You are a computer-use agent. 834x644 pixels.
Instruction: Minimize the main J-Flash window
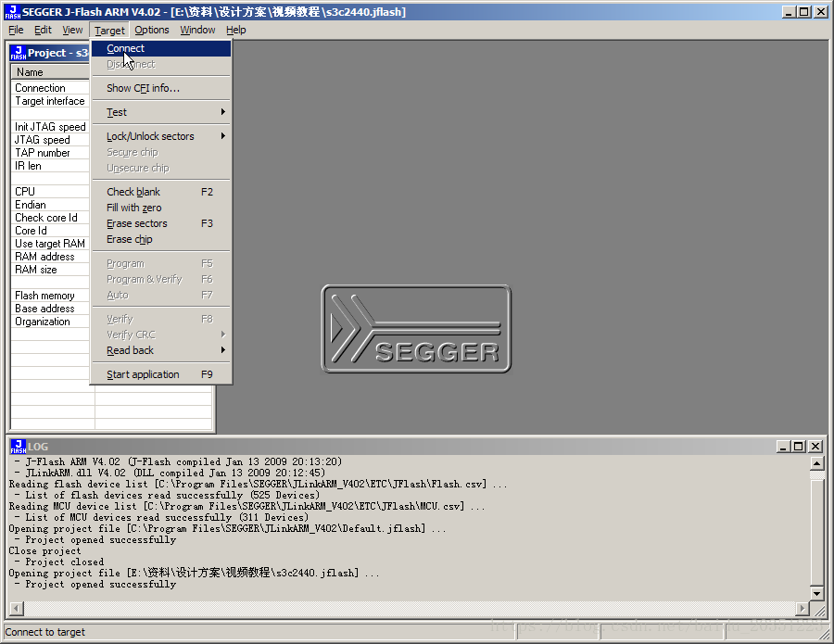click(x=789, y=12)
